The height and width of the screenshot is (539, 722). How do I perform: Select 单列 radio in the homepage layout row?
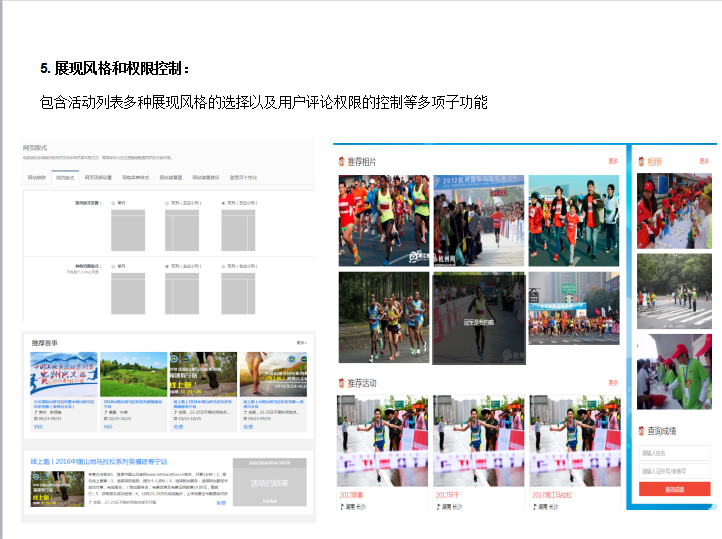113,202
